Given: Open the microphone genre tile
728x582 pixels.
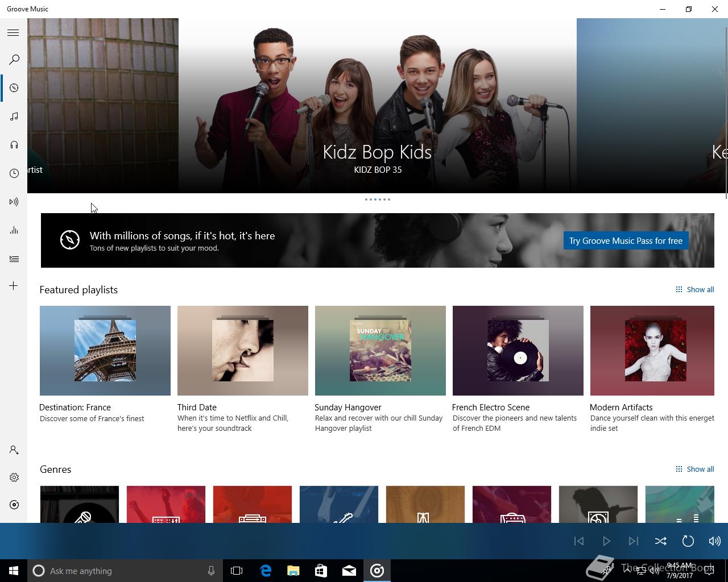Looking at the screenshot, I should click(x=80, y=504).
